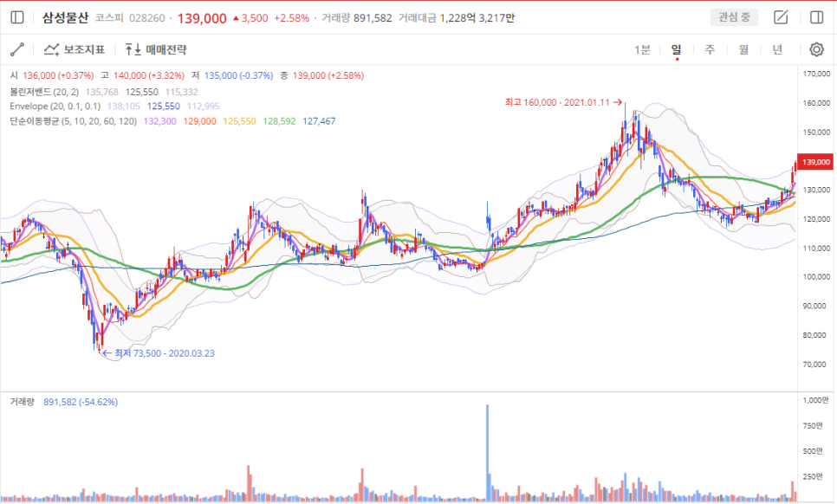This screenshot has width=837, height=504.
Task: Click the 최저 73,500 - 2020.03.23 marker
Action: pyautogui.click(x=159, y=353)
